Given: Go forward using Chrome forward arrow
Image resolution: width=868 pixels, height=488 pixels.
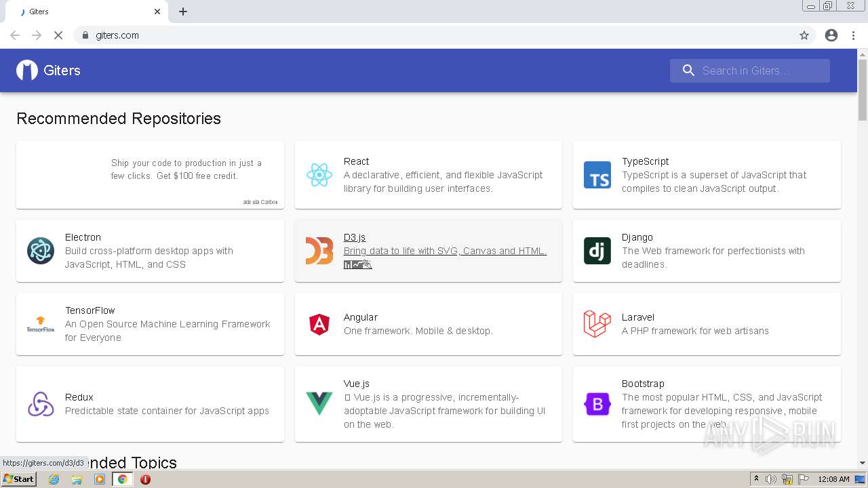Looking at the screenshot, I should (37, 35).
